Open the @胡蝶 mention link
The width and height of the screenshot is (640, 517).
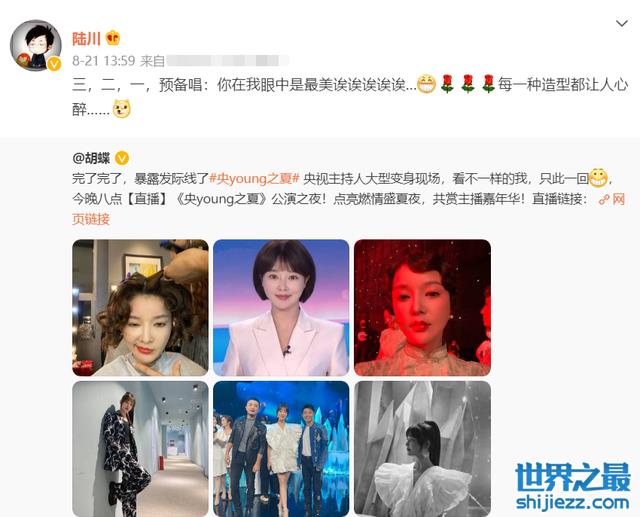(x=91, y=158)
